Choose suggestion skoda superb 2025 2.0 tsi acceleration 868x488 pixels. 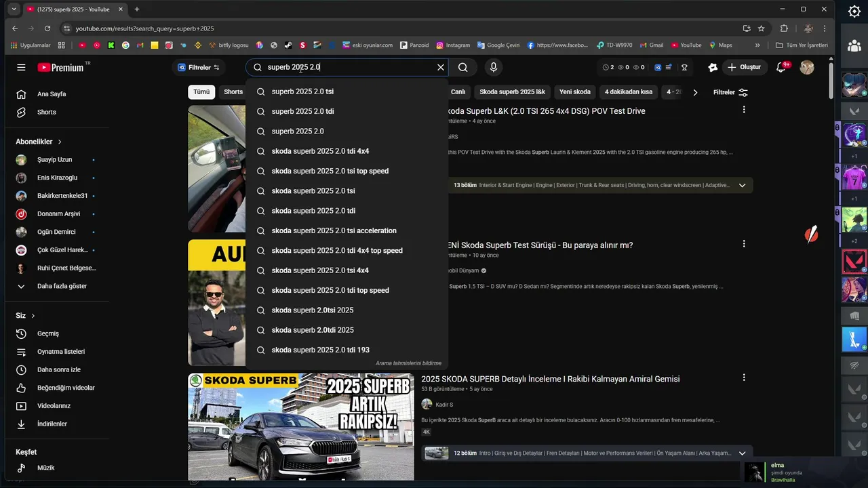[347, 230]
